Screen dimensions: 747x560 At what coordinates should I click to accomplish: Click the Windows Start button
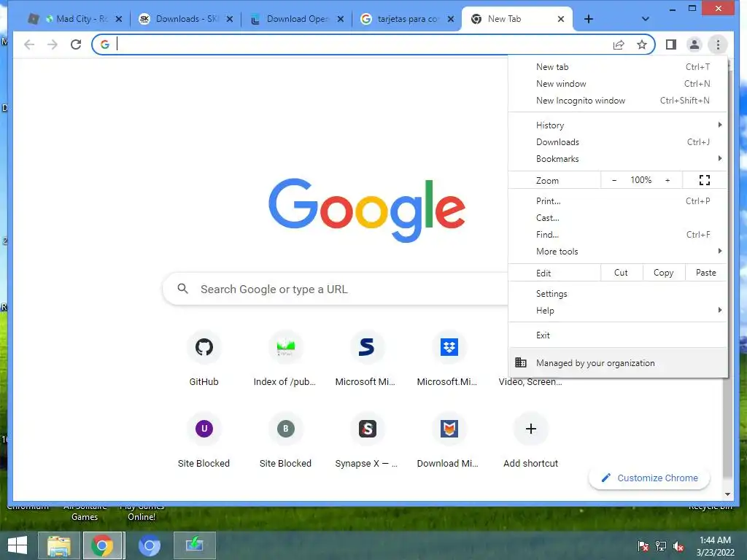[x=18, y=545]
